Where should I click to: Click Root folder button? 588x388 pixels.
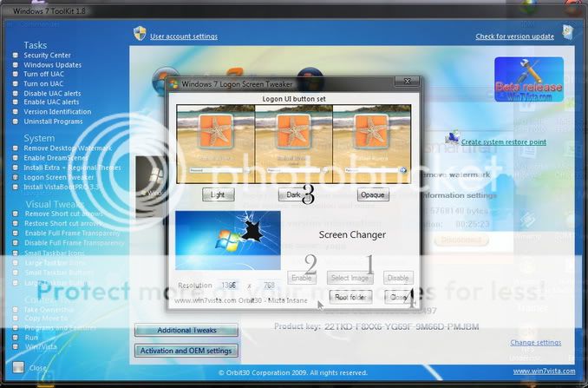tap(350, 297)
